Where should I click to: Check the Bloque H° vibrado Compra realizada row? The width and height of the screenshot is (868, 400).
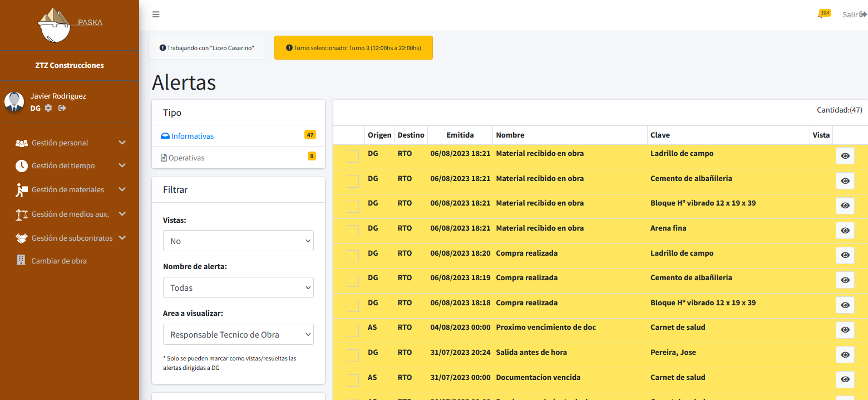click(353, 306)
